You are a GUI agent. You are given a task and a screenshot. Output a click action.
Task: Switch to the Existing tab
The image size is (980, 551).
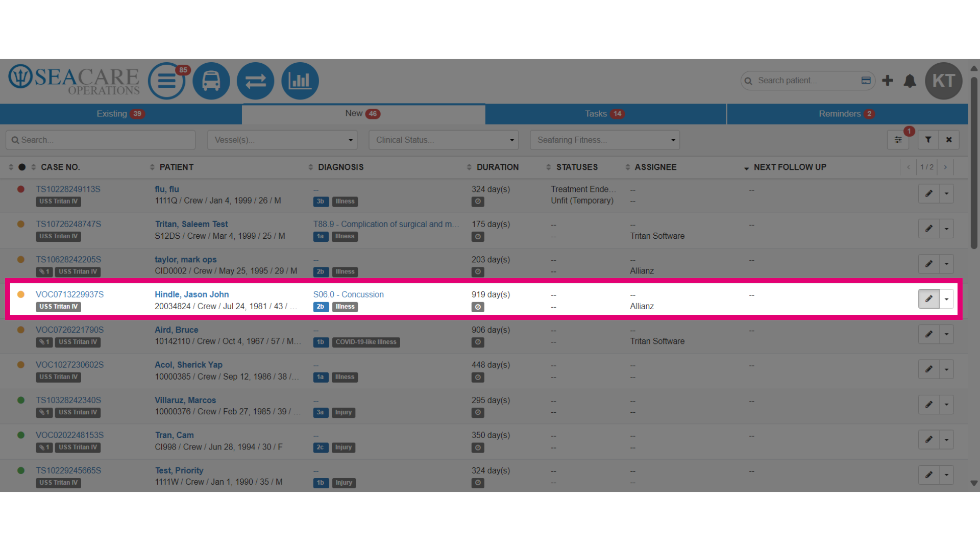[x=121, y=114]
